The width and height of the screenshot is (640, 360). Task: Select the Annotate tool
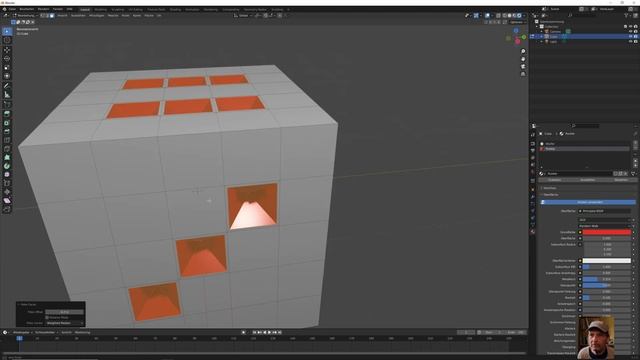pyautogui.click(x=7, y=86)
